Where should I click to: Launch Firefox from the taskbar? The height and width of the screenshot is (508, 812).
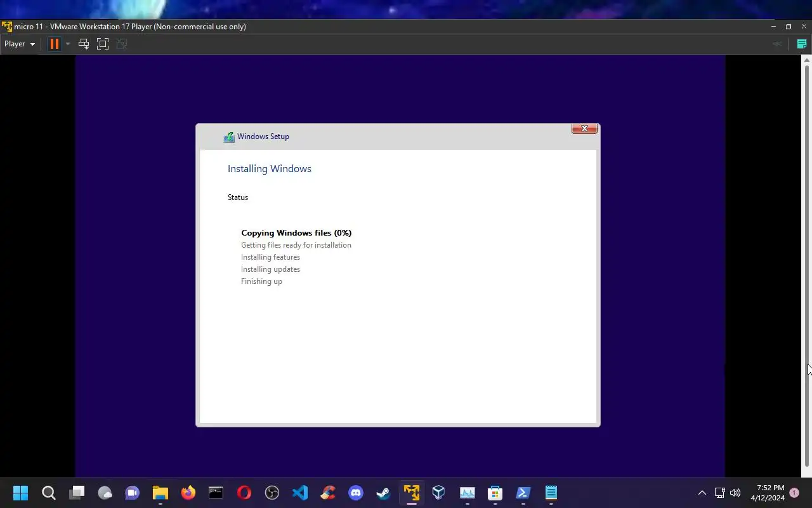pyautogui.click(x=188, y=493)
